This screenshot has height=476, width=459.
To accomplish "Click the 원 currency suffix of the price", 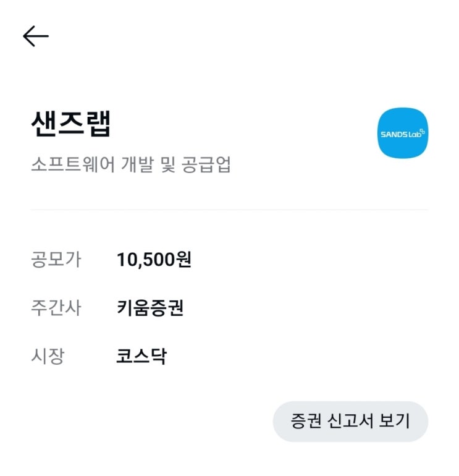I will (x=183, y=260).
